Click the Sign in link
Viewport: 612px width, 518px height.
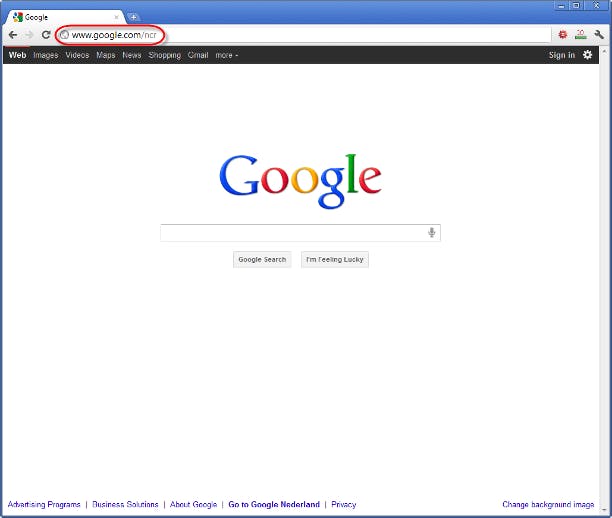(562, 55)
